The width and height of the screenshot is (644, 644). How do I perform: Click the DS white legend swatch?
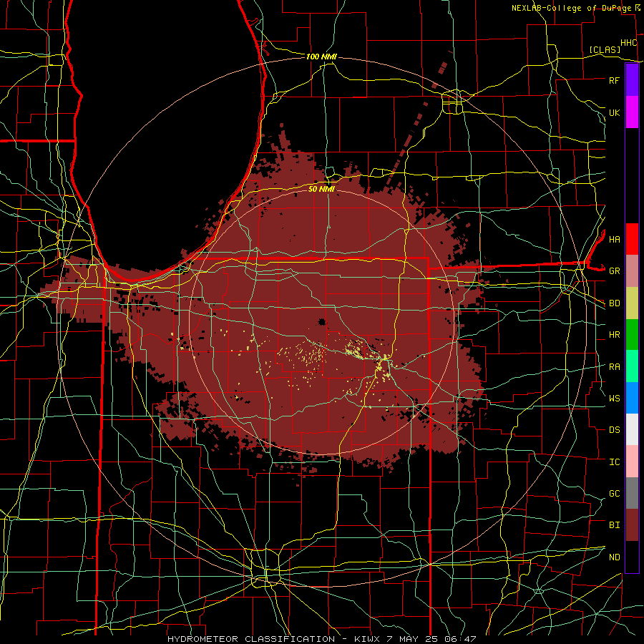[x=632, y=429]
